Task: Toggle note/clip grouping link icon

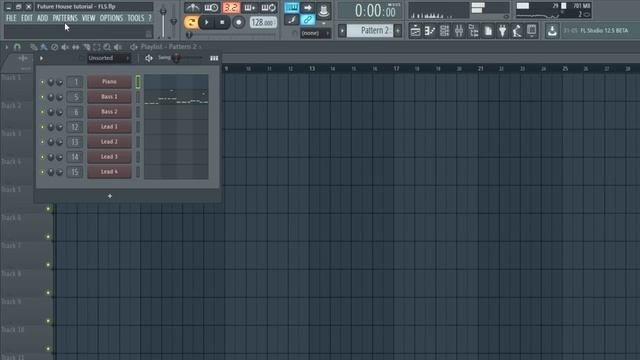Action: (308, 20)
